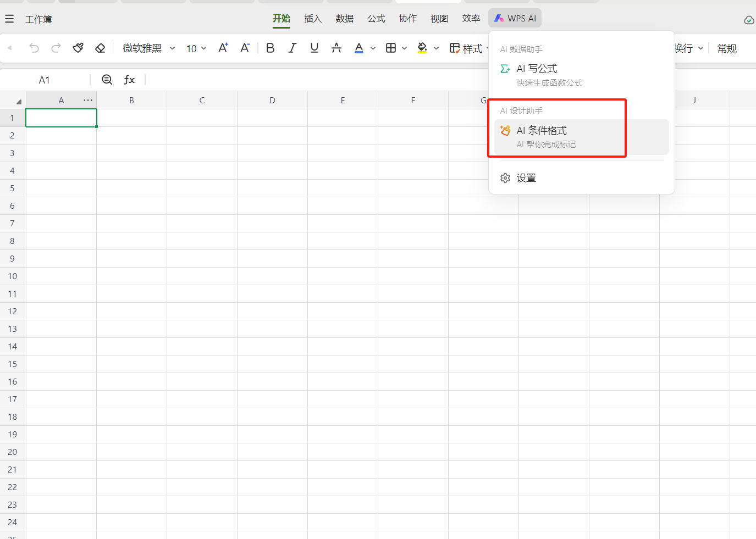Select column E header

point(343,100)
